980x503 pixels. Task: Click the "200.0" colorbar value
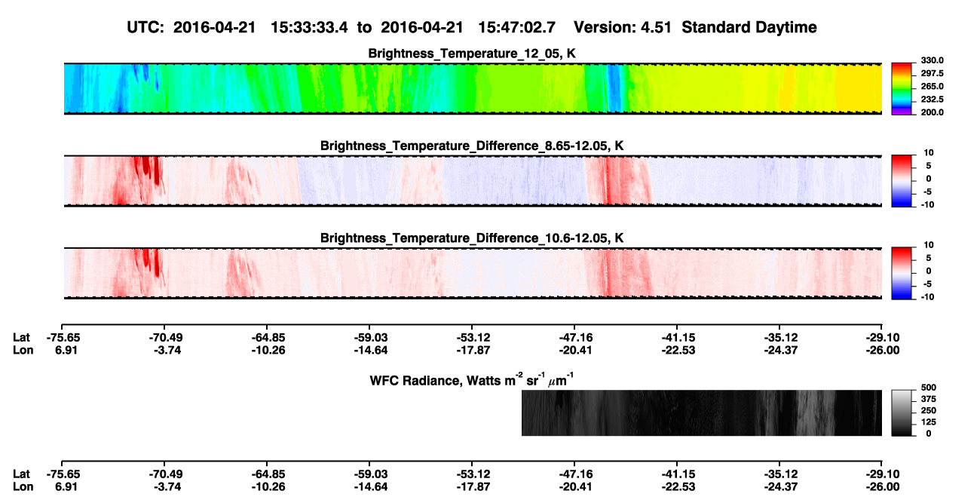point(933,112)
